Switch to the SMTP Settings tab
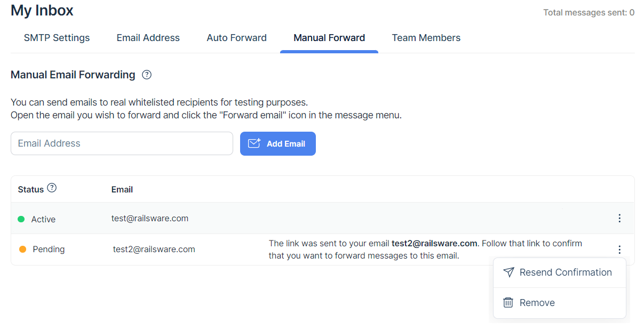This screenshot has width=644, height=330. 57,38
